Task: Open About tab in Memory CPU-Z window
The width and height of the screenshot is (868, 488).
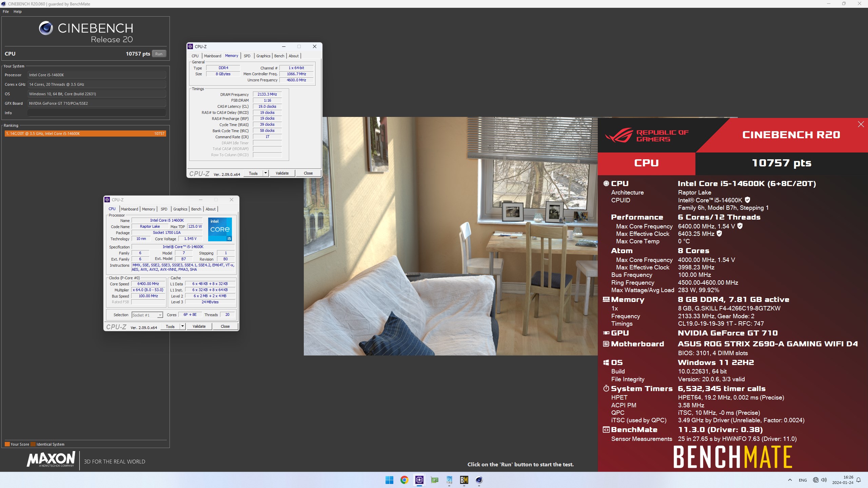Action: 294,56
